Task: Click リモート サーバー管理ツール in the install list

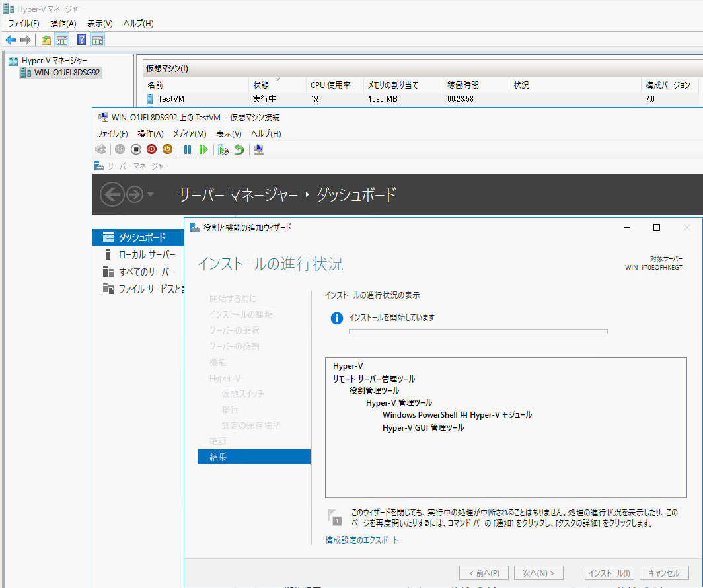Action: click(x=374, y=379)
